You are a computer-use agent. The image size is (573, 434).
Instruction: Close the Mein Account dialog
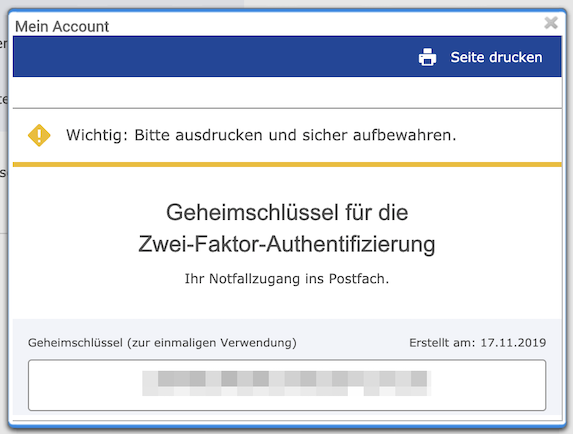551,23
